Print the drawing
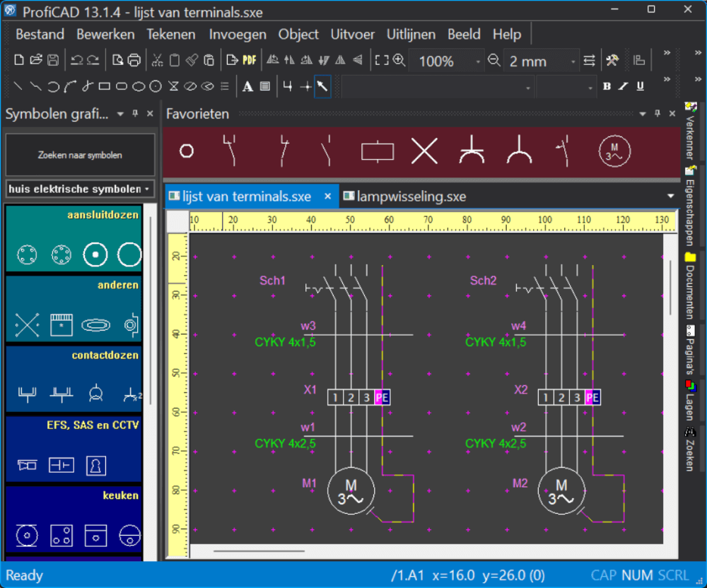This screenshot has height=588, width=707. tap(134, 60)
